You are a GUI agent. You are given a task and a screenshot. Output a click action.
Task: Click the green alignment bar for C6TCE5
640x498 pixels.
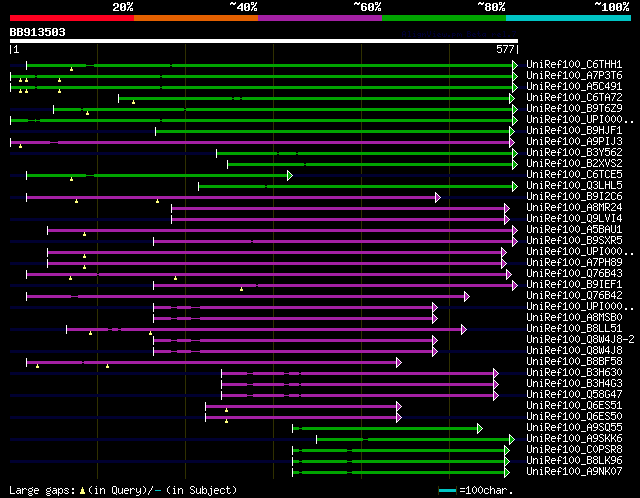(x=159, y=176)
